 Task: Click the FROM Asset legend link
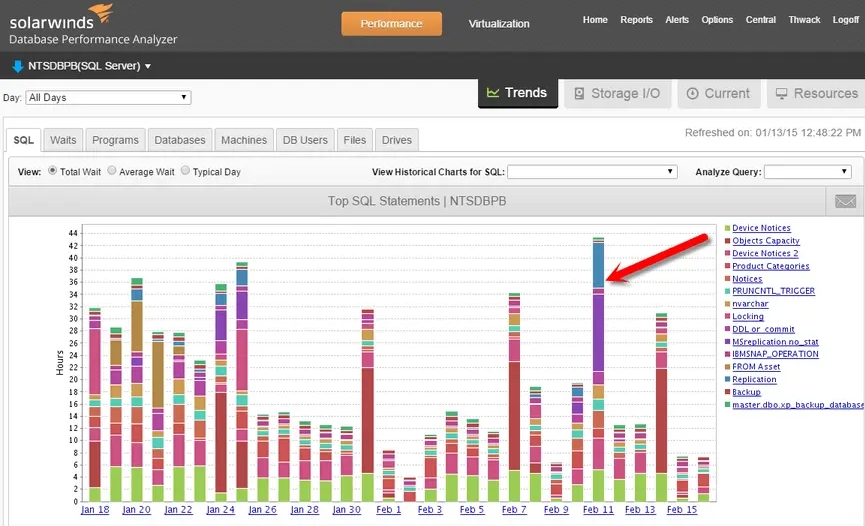(x=756, y=366)
